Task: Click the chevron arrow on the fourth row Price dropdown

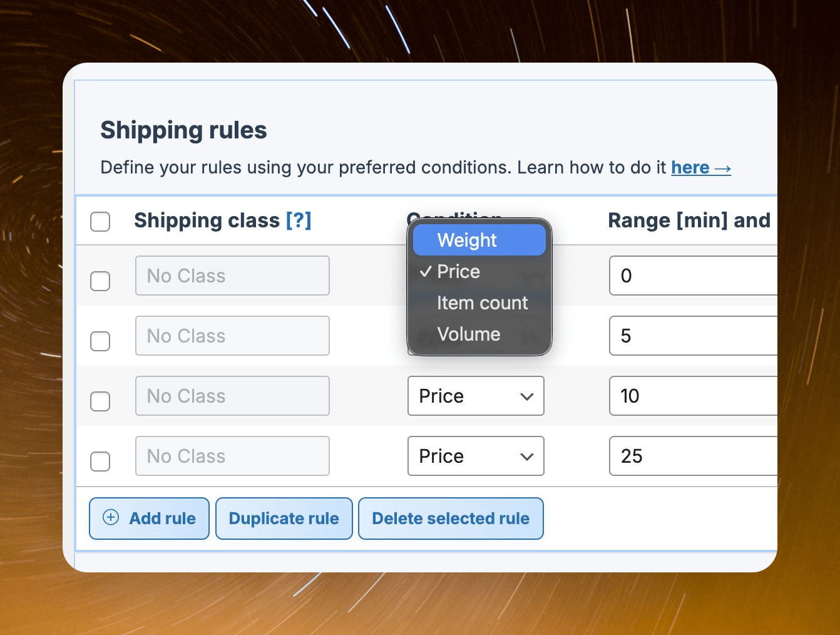Action: [x=527, y=457]
